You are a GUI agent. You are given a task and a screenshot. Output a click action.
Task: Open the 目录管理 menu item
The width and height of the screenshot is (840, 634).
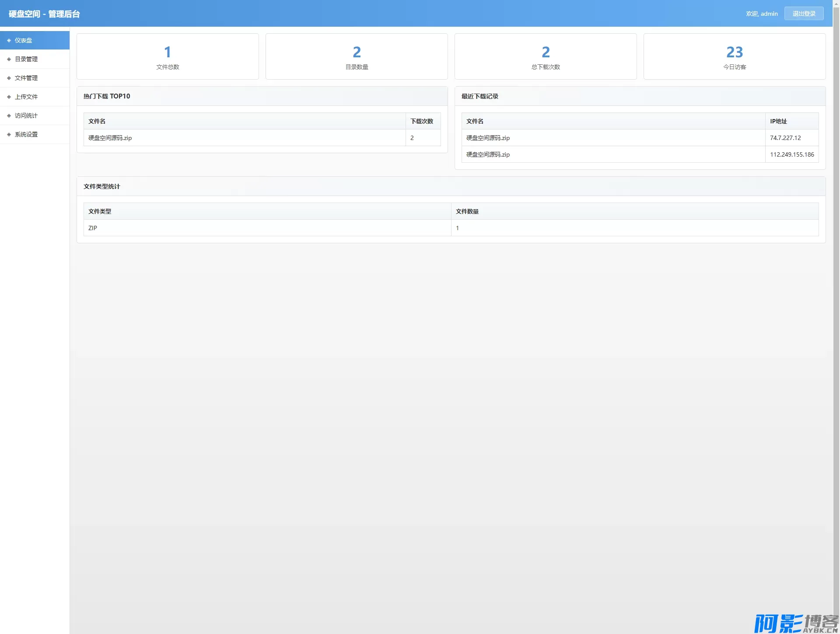26,59
